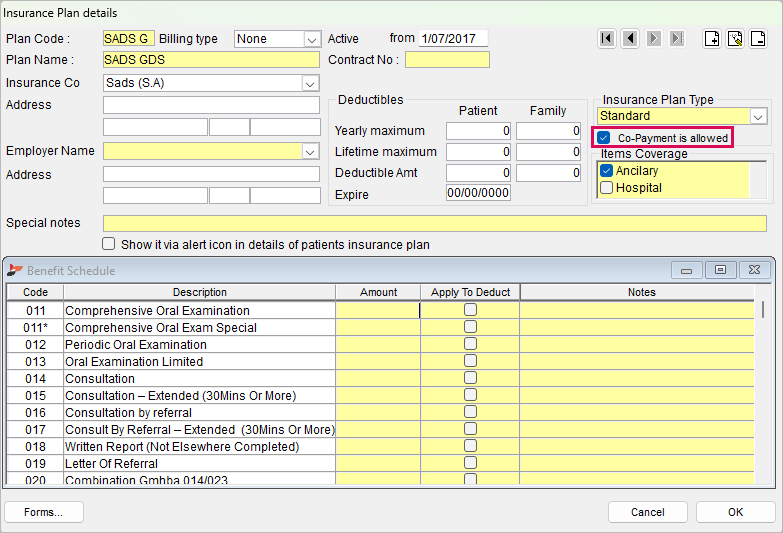This screenshot has height=533, width=783.
Task: Click the Forms... button
Action: coord(43,512)
